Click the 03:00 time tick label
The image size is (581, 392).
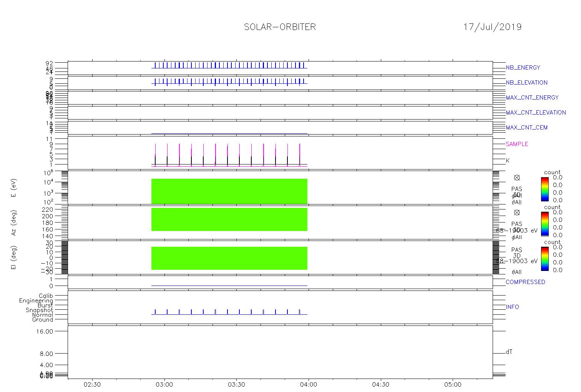tap(164, 385)
